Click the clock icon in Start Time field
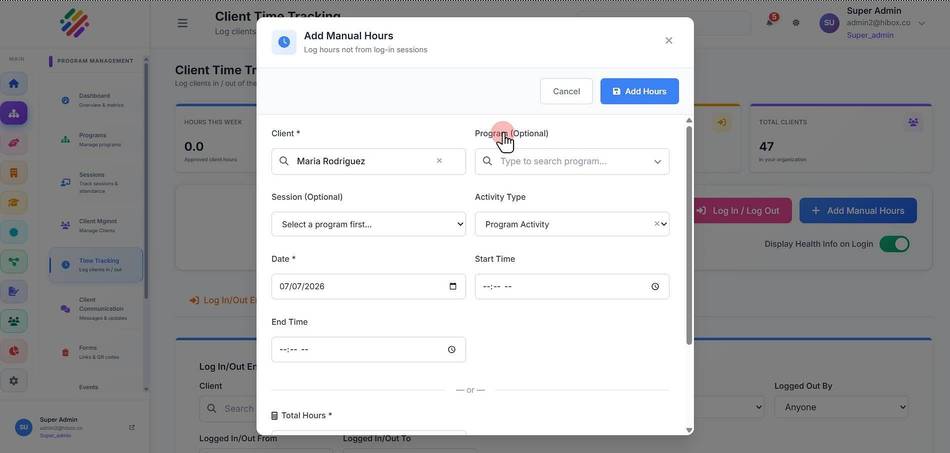The height and width of the screenshot is (453, 950). coord(655,286)
